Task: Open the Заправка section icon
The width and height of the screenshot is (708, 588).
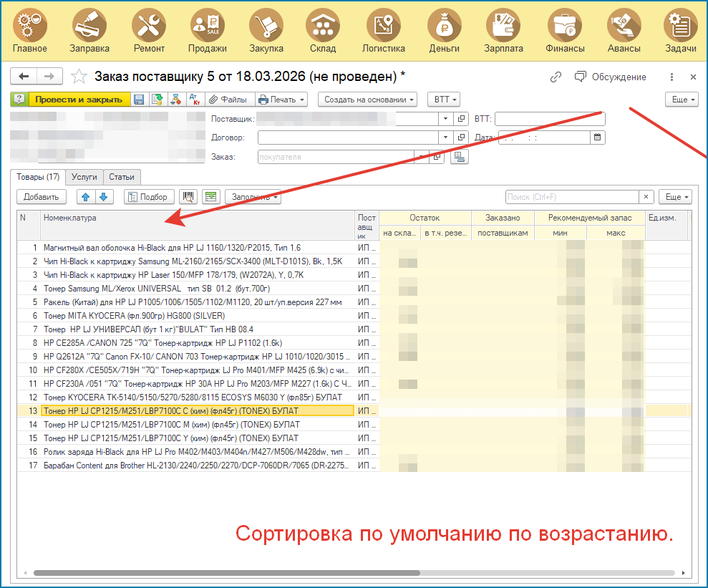Action: (89, 25)
